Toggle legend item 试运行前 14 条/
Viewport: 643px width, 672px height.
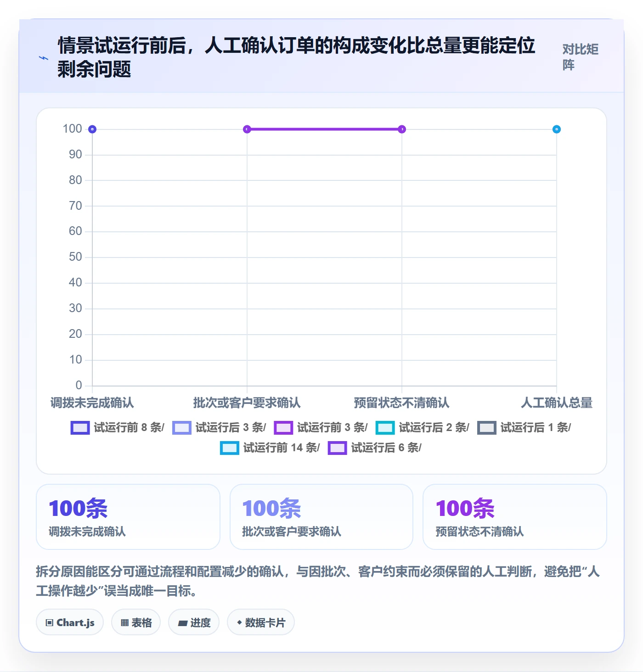pyautogui.click(x=270, y=448)
